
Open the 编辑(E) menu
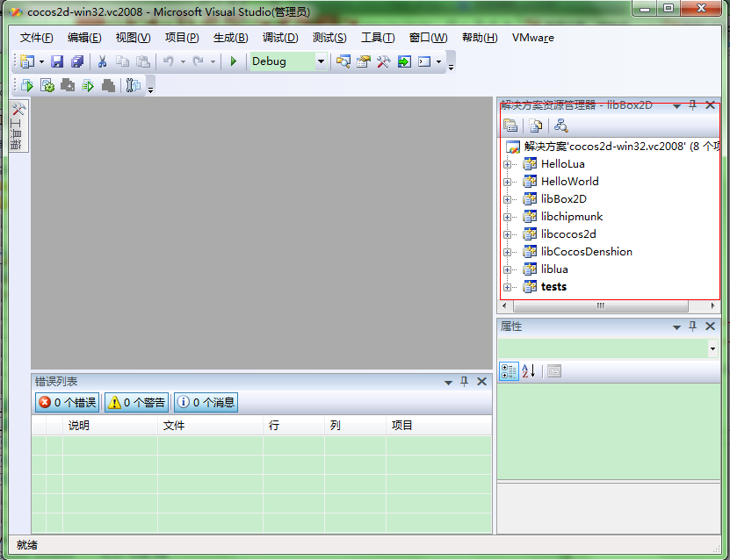(84, 38)
